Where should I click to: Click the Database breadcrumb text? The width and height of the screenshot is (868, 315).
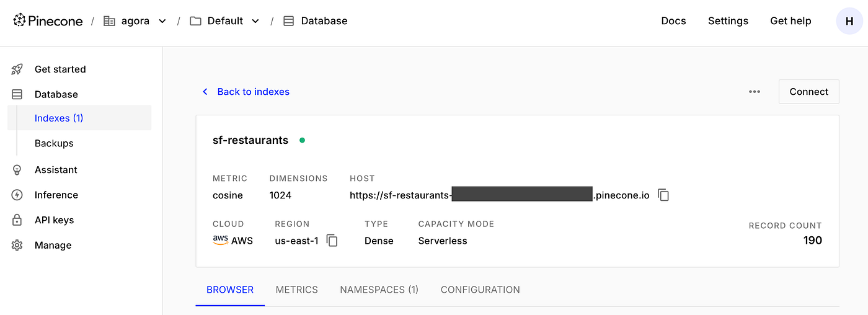[x=324, y=21]
